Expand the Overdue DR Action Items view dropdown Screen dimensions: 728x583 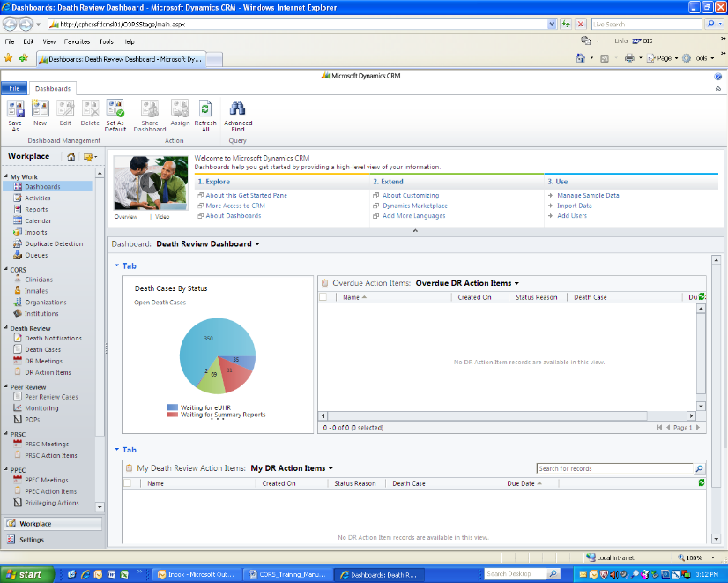coord(516,284)
